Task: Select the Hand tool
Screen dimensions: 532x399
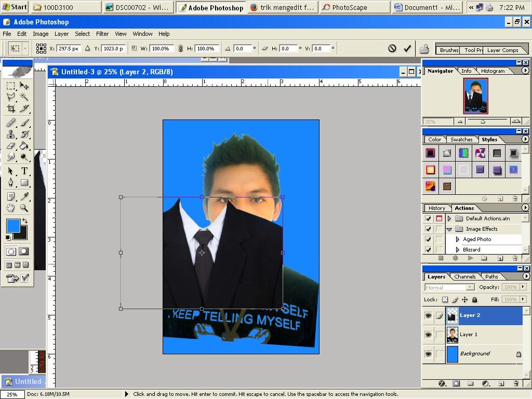Action: (x=11, y=208)
